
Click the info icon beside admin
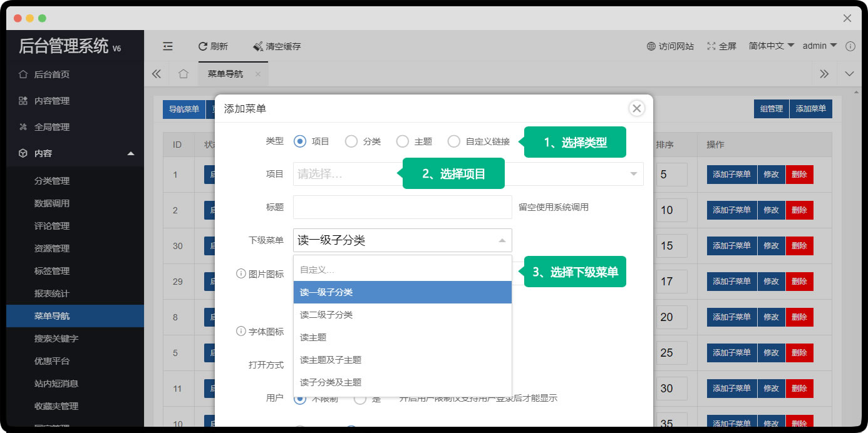tap(850, 46)
